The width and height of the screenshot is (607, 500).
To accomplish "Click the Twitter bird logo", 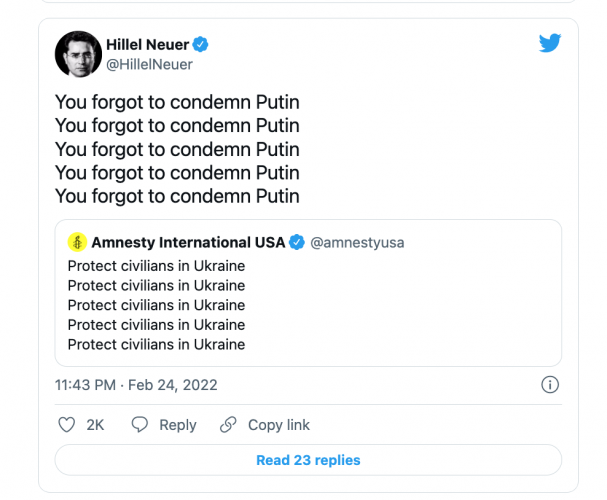I will click(x=551, y=43).
